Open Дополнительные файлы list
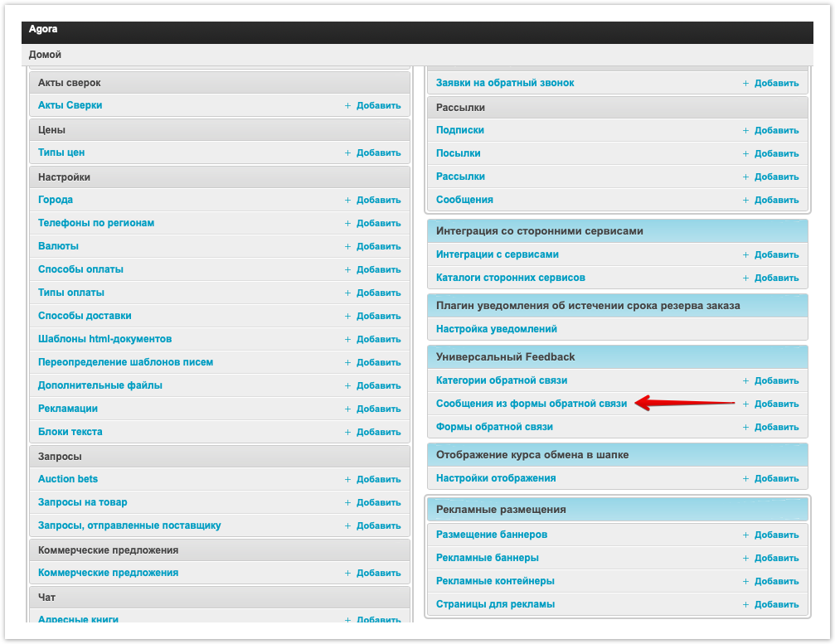The width and height of the screenshot is (835, 644). click(x=100, y=385)
